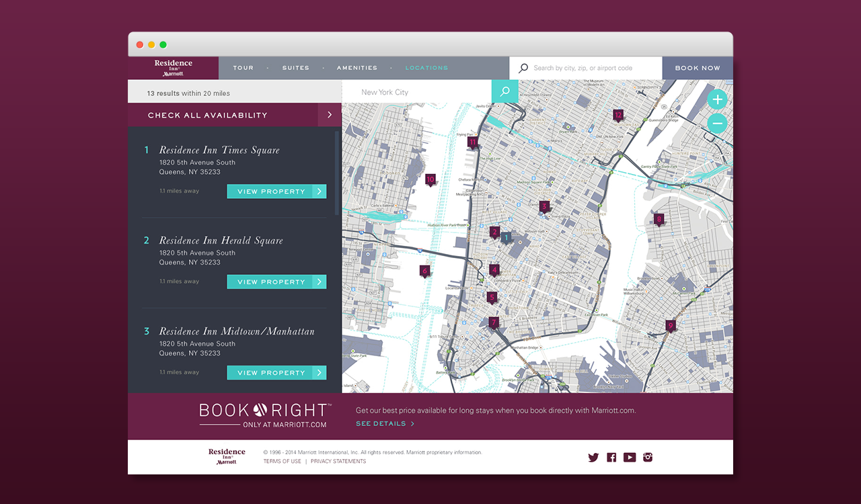Click map marker number 12
Screen dimensions: 861x504
click(618, 116)
